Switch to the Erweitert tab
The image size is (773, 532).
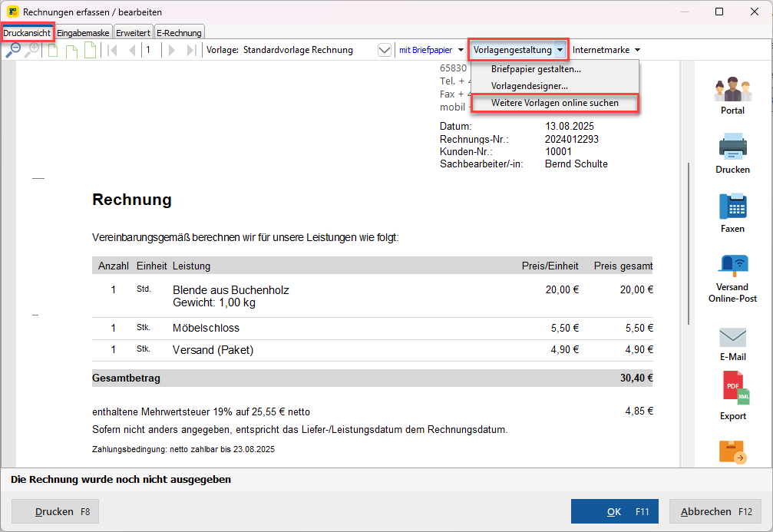click(x=133, y=33)
